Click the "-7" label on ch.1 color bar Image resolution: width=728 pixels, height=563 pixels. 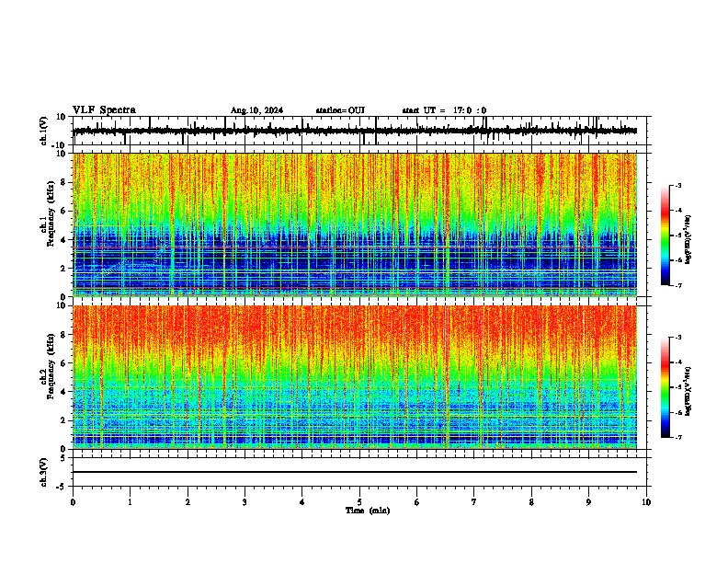point(677,285)
